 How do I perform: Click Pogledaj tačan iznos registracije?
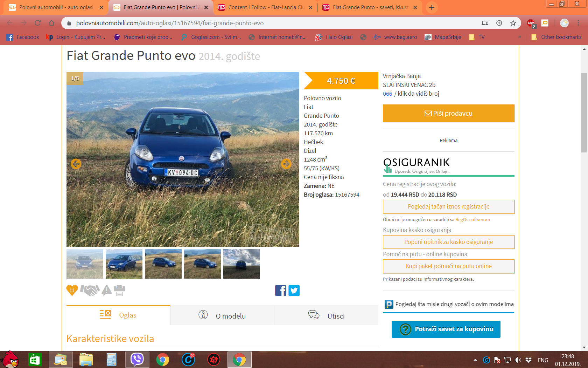tap(449, 206)
